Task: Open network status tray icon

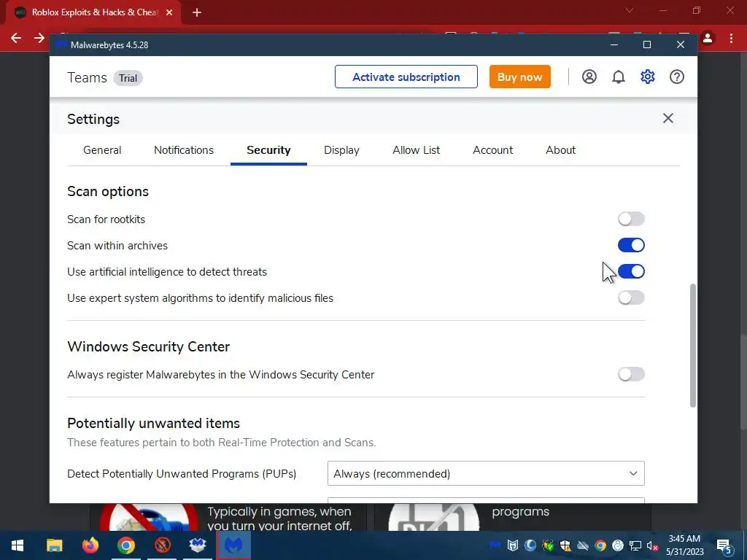Action: point(635,545)
